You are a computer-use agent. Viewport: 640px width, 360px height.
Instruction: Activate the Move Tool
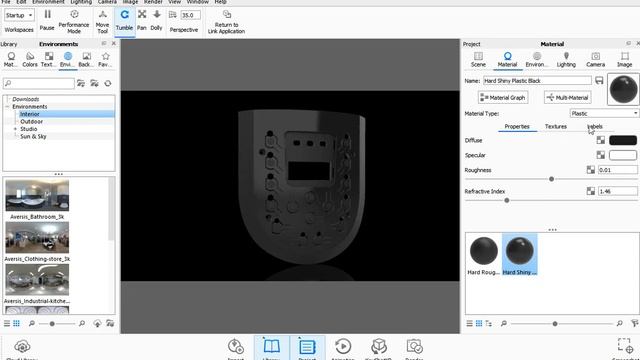tap(102, 22)
